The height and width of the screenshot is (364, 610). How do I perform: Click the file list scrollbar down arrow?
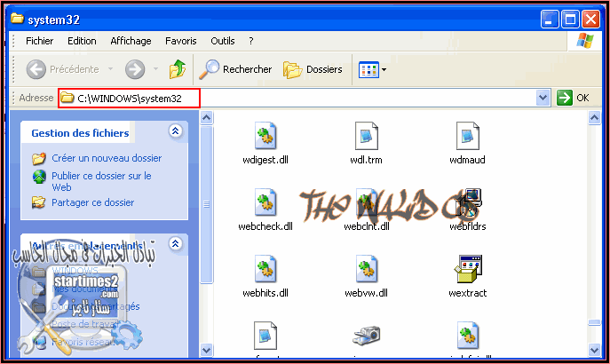(594, 350)
